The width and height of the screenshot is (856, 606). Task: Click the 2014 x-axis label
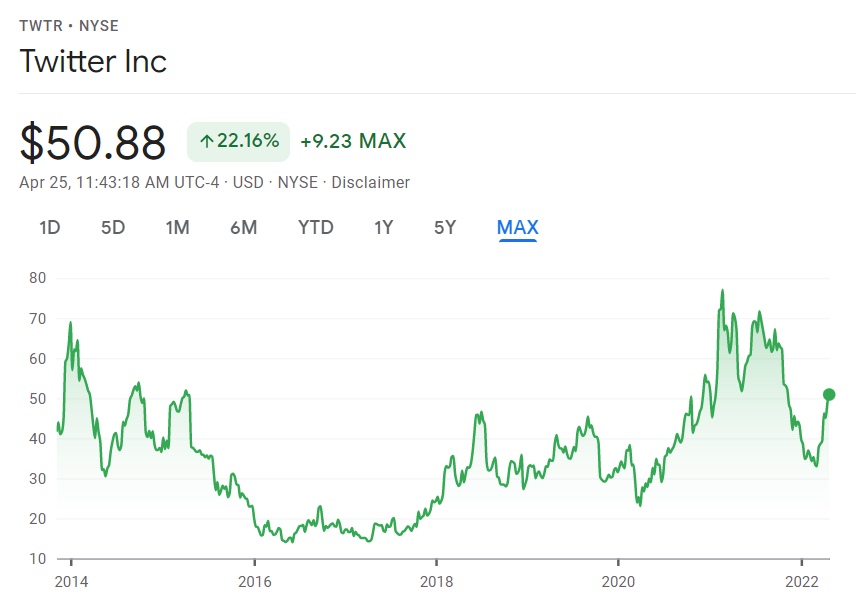[x=71, y=581]
